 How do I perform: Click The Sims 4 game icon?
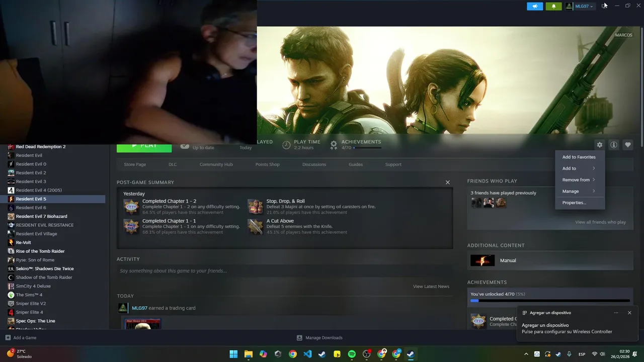11,295
